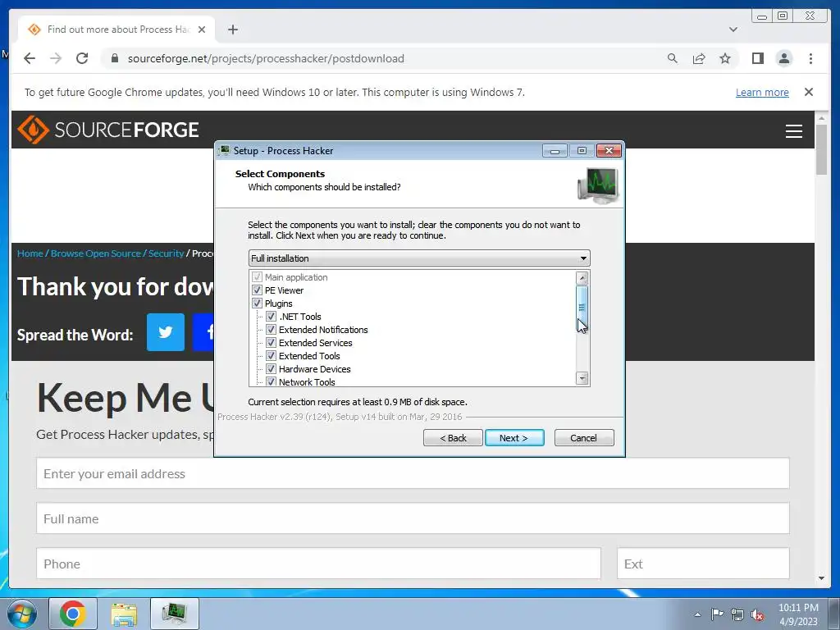Uncheck PE Viewer component
Image resolution: width=840 pixels, height=630 pixels.
click(x=257, y=290)
